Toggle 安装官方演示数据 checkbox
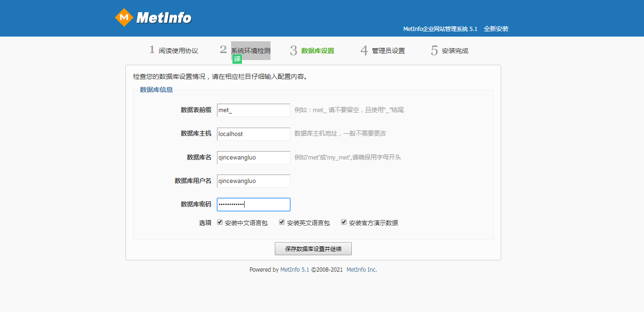Image resolution: width=644 pixels, height=312 pixels. [x=344, y=222]
